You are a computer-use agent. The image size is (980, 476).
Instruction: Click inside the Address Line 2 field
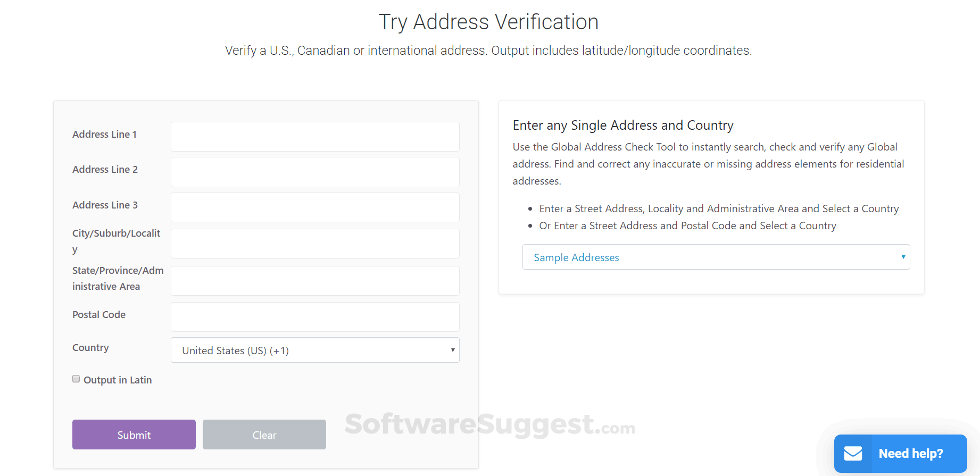click(315, 172)
